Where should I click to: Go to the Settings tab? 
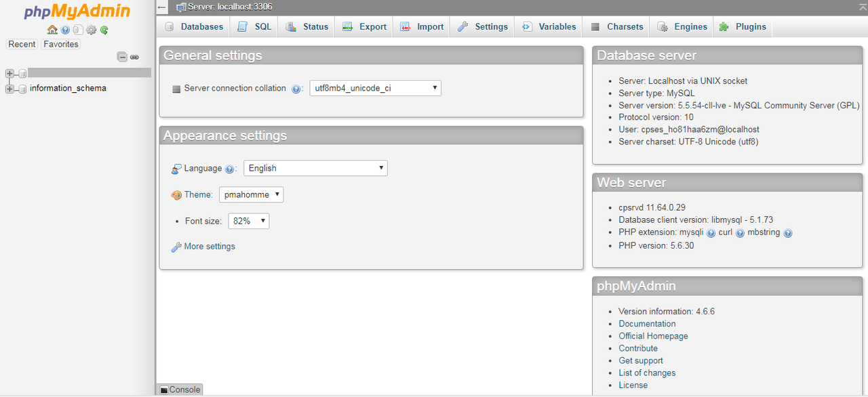pyautogui.click(x=482, y=26)
